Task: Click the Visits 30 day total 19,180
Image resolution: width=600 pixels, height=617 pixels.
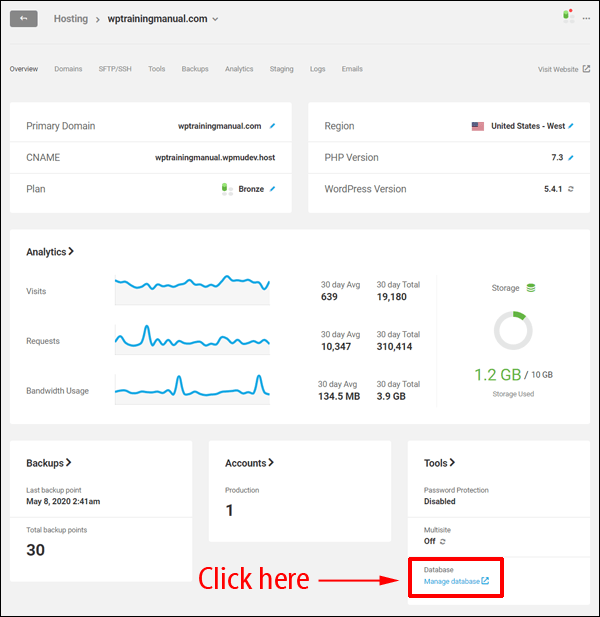Action: tap(391, 297)
